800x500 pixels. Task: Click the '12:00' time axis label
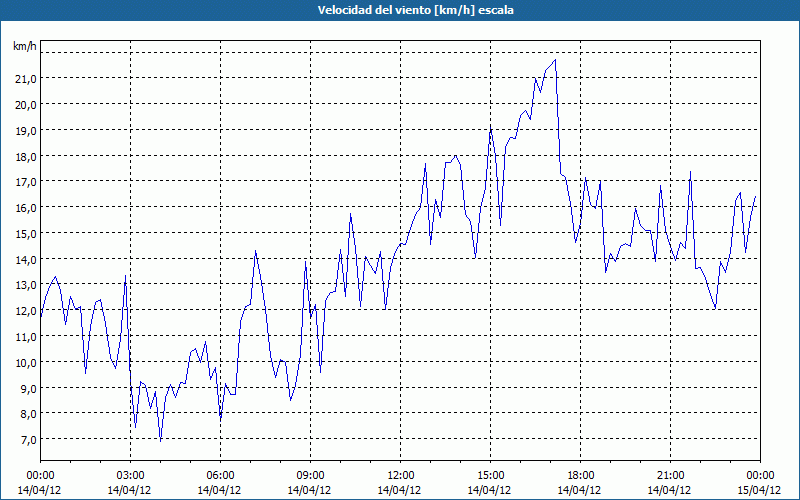(401, 476)
